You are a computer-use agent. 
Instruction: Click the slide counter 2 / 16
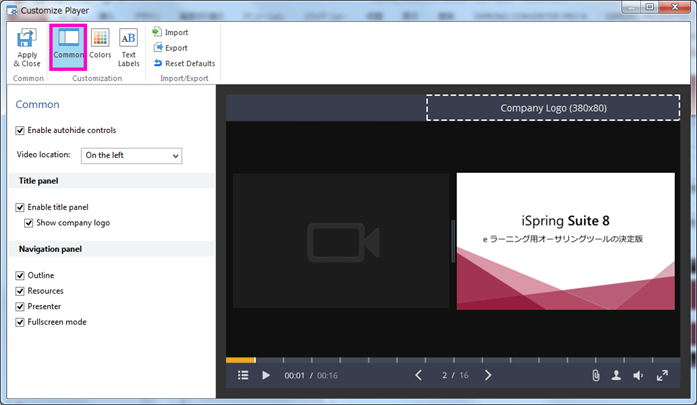tap(455, 375)
